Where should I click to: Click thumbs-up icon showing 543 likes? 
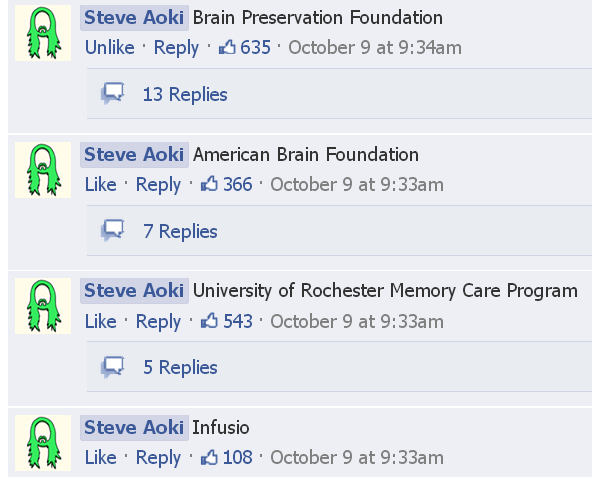pyautogui.click(x=209, y=321)
